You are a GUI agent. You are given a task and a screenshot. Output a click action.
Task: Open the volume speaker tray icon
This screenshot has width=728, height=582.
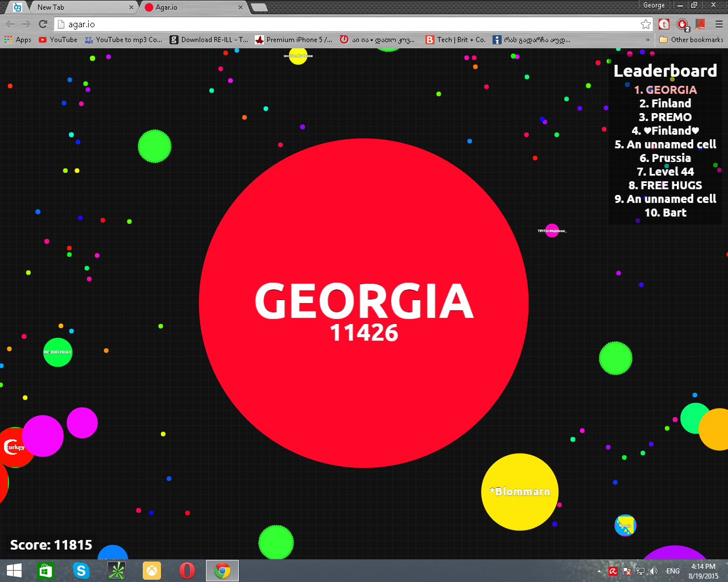coord(653,571)
